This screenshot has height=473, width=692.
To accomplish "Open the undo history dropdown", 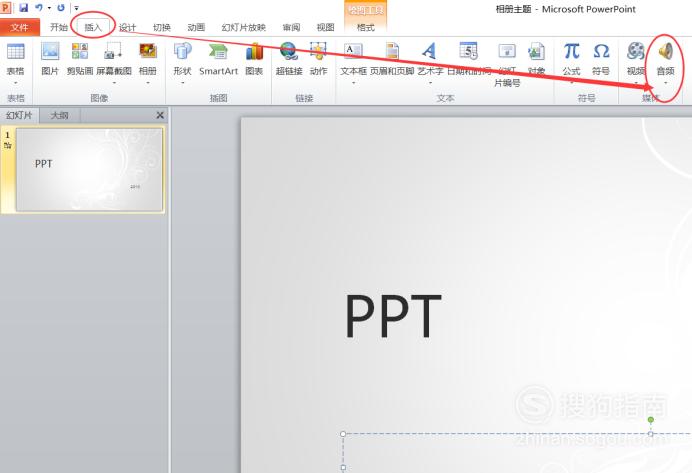I will (x=49, y=8).
